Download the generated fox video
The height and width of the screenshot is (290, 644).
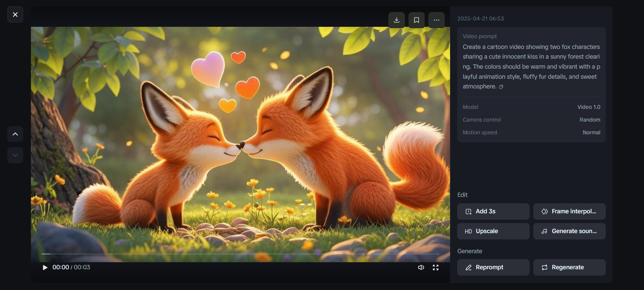396,20
